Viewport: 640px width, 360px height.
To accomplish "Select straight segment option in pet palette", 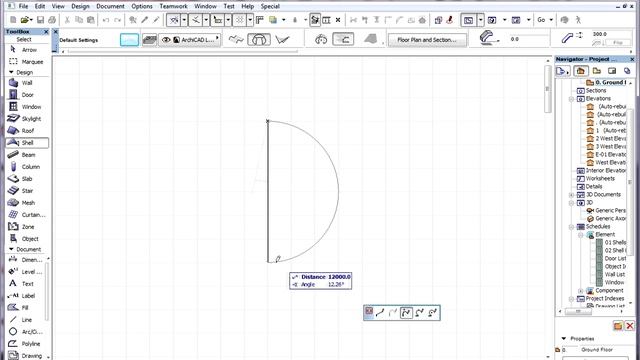I will (x=380, y=313).
